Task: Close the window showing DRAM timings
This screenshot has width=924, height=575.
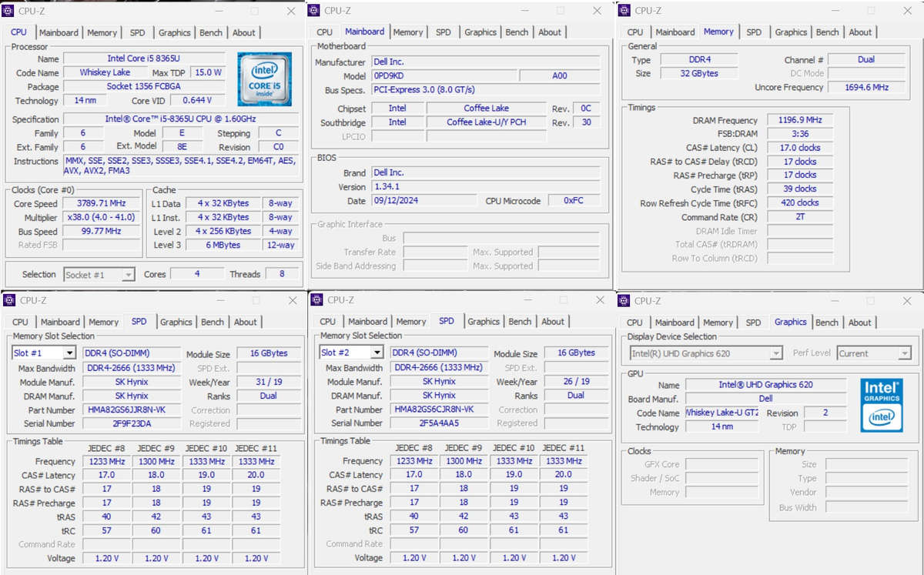Action: pyautogui.click(x=909, y=11)
